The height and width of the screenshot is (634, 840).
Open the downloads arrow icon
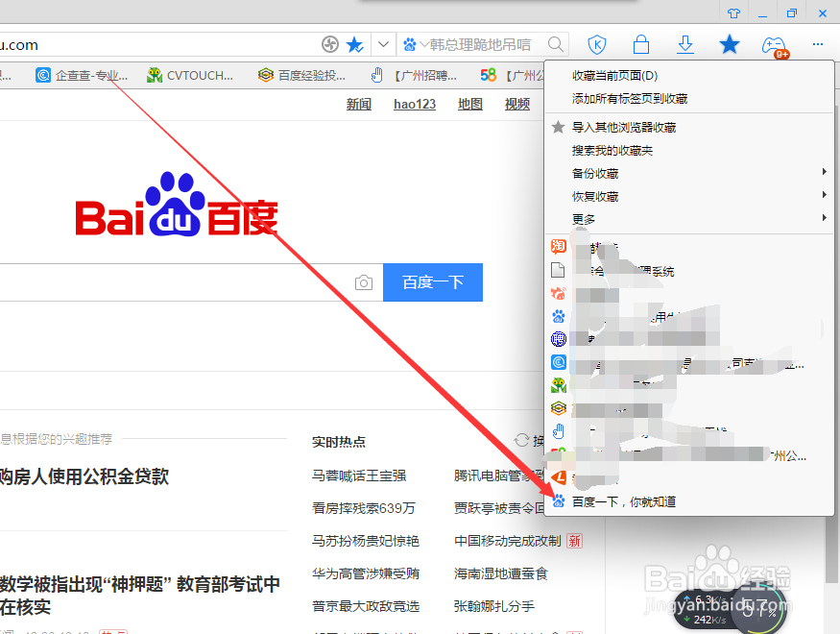685,44
